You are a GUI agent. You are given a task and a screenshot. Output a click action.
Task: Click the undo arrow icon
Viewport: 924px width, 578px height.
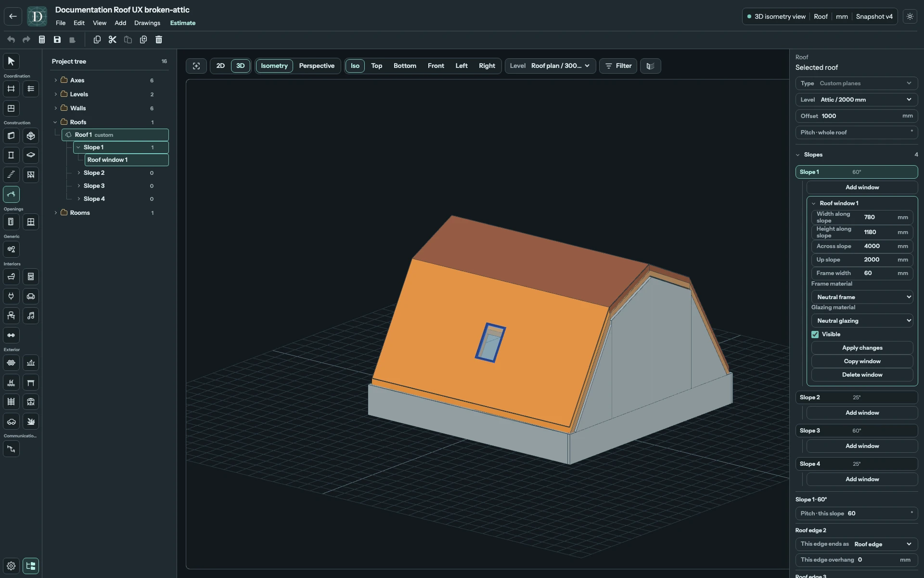click(11, 39)
